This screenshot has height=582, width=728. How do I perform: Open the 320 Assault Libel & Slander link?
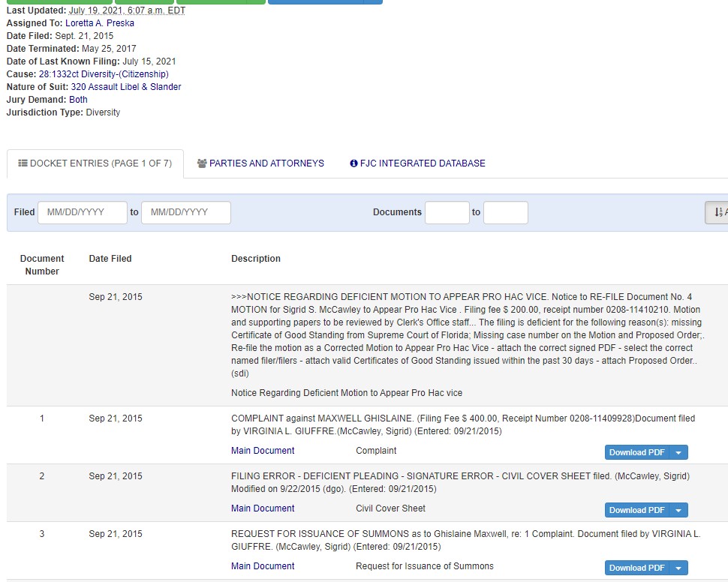click(x=126, y=87)
